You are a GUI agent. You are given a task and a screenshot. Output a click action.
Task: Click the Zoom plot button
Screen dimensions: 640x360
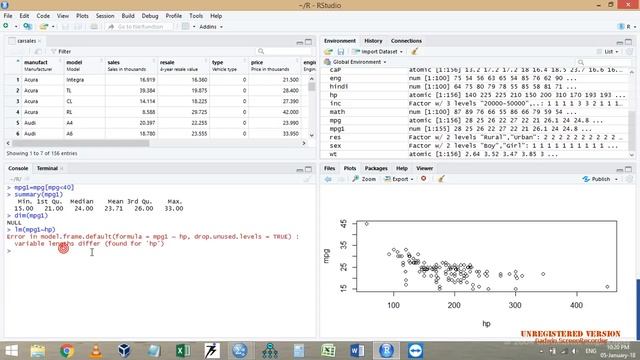[364, 179]
